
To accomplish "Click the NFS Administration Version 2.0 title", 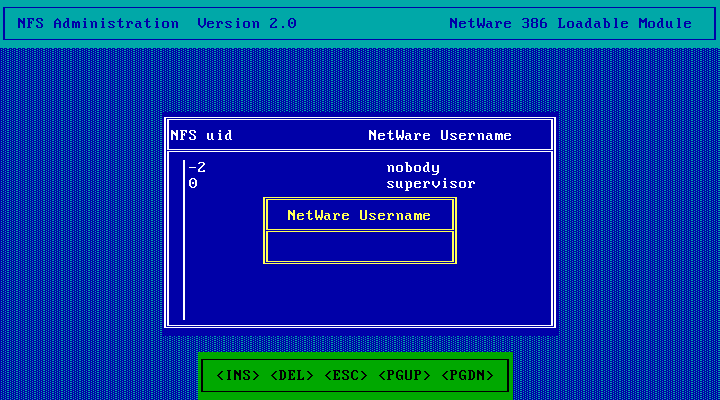I will (157, 23).
